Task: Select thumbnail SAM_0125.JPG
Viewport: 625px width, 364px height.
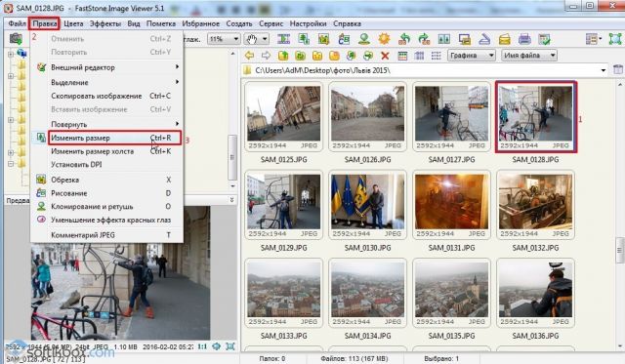Action: click(283, 116)
